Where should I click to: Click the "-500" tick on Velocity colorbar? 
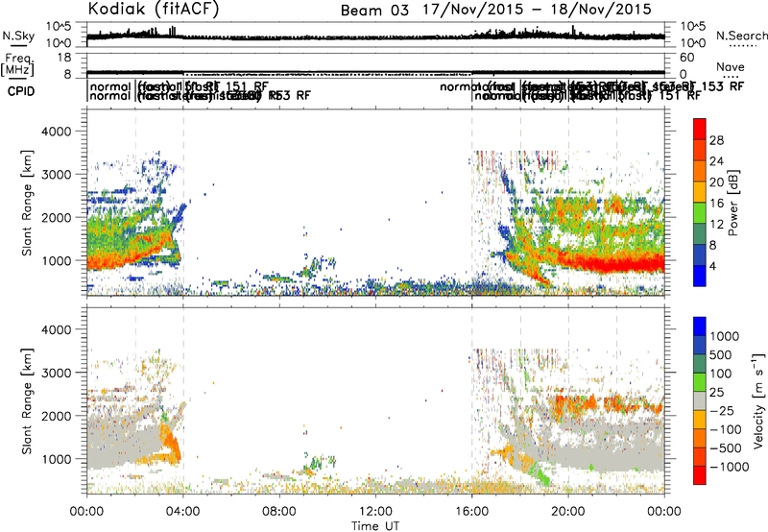(x=726, y=448)
